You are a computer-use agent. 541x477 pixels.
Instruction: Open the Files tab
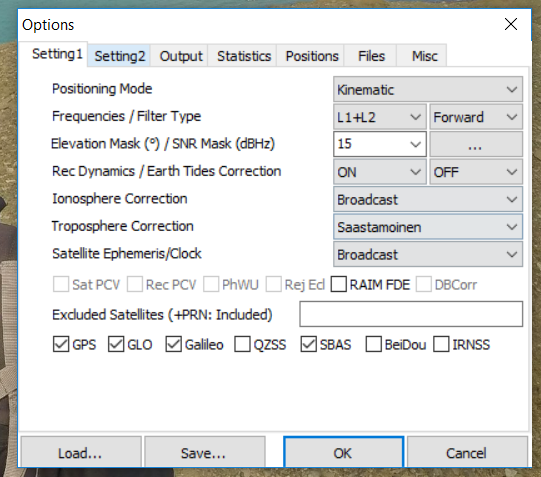(x=371, y=56)
